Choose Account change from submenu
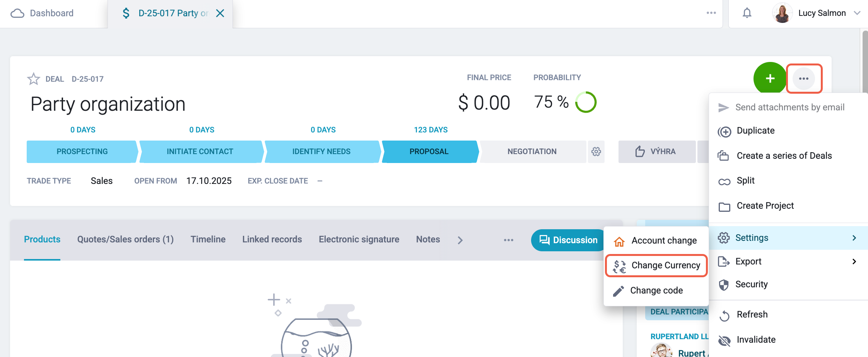Screen dimensions: 868x357 pyautogui.click(x=656, y=241)
